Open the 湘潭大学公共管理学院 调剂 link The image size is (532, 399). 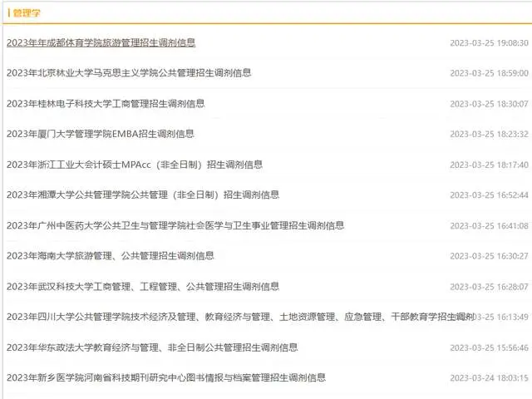142,195
